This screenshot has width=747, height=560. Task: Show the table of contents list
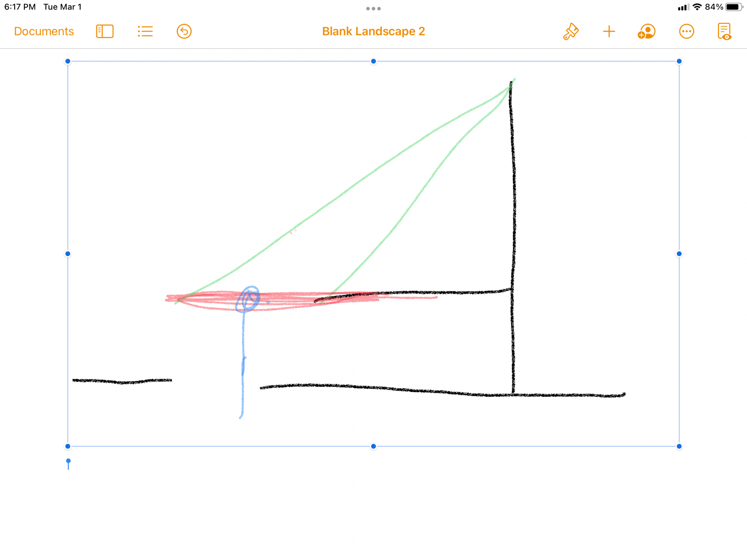[x=145, y=31]
